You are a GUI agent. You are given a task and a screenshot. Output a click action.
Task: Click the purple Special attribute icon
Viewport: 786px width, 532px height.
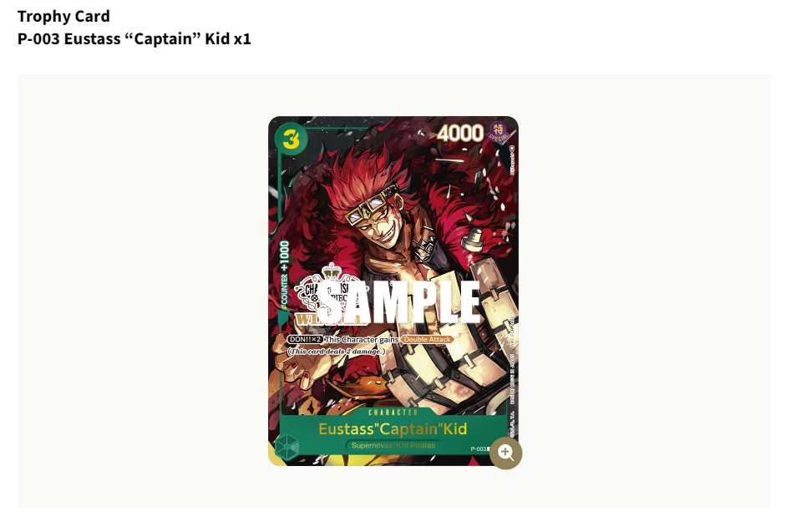click(498, 132)
